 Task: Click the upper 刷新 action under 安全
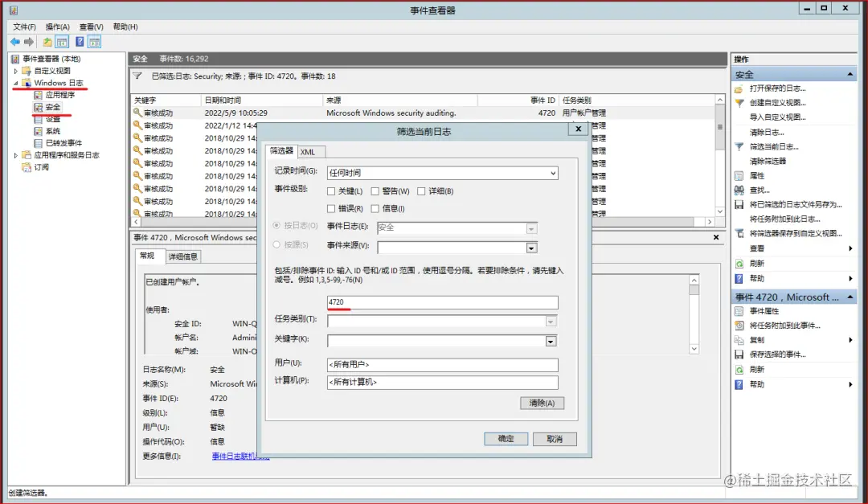click(757, 264)
